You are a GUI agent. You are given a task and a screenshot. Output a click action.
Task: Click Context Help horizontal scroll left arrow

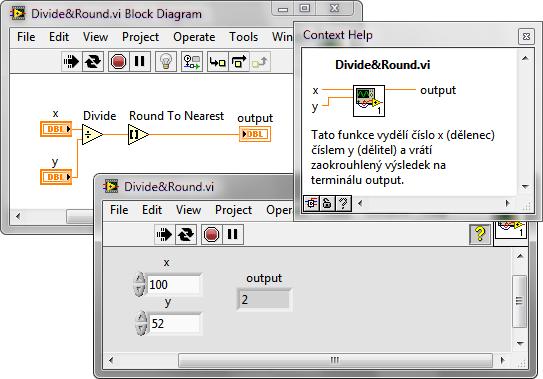[x=360, y=203]
